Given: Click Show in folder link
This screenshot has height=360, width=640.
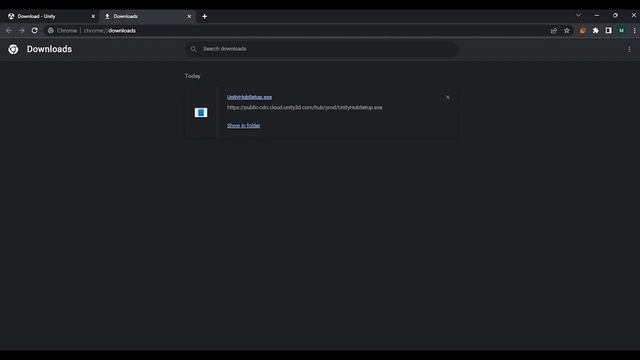Looking at the screenshot, I should tap(244, 126).
